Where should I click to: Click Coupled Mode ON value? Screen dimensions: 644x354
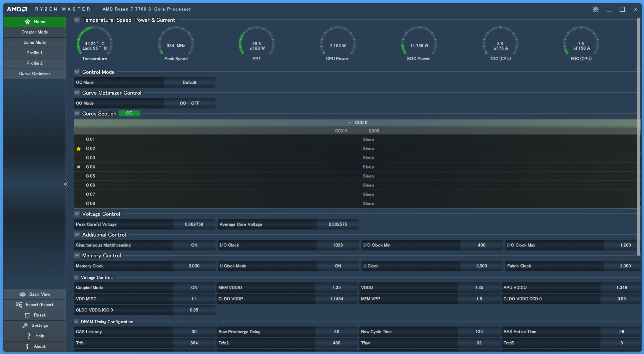[x=194, y=288]
